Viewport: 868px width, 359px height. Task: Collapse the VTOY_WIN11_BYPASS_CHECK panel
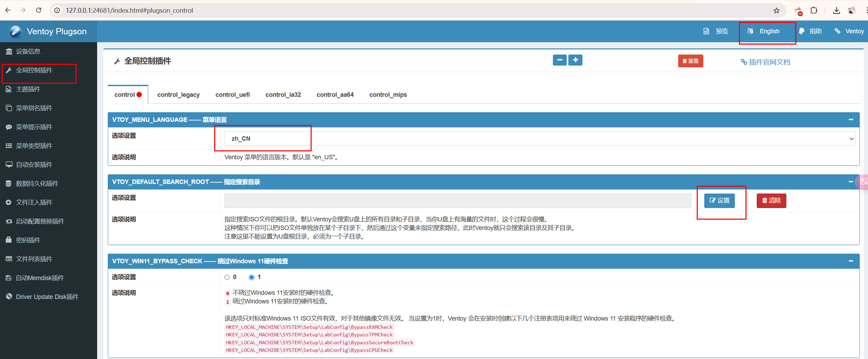(851, 261)
